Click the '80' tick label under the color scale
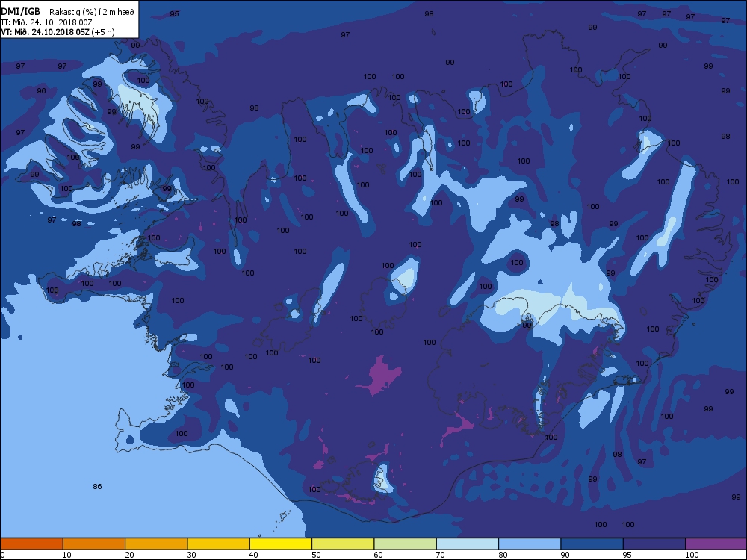Viewport: 747px width, 560px height. [x=503, y=555]
